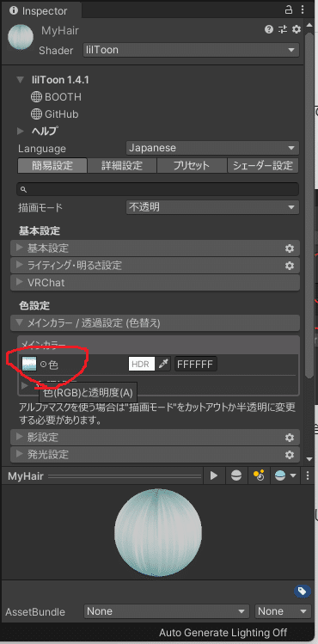
Task: Open the Language Japanese dropdown
Action: [x=212, y=148]
